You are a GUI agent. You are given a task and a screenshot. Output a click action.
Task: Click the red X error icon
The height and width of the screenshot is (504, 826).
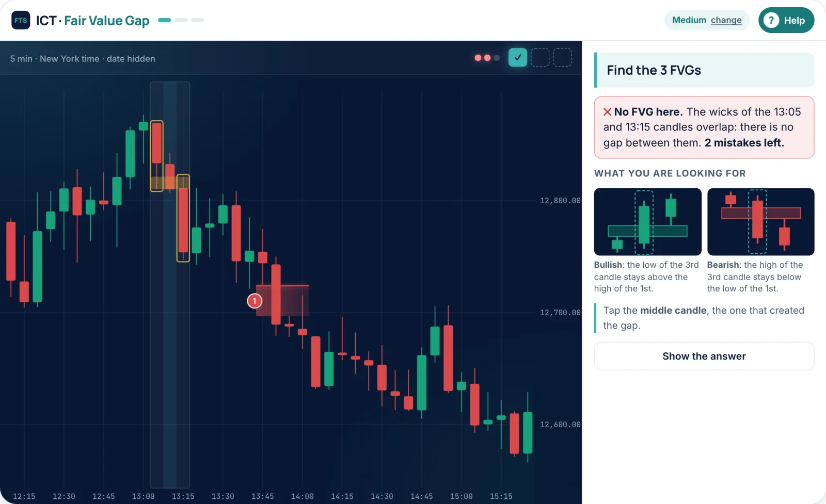(608, 112)
